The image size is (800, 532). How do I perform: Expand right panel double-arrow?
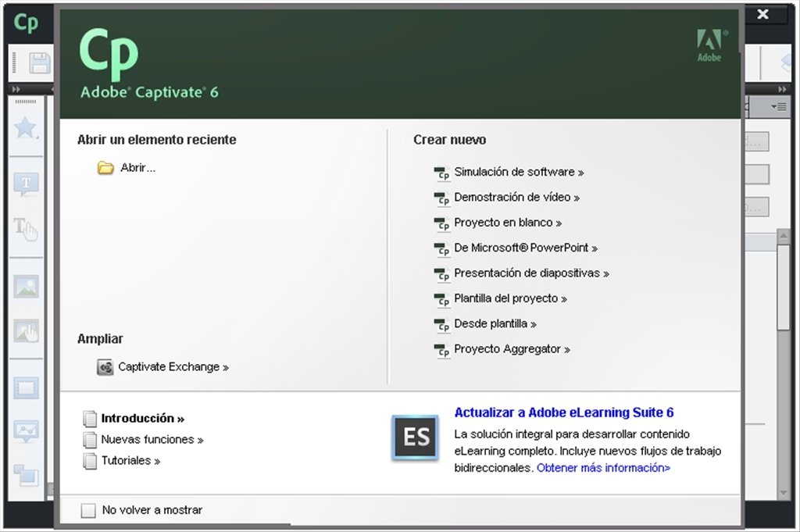click(x=782, y=89)
